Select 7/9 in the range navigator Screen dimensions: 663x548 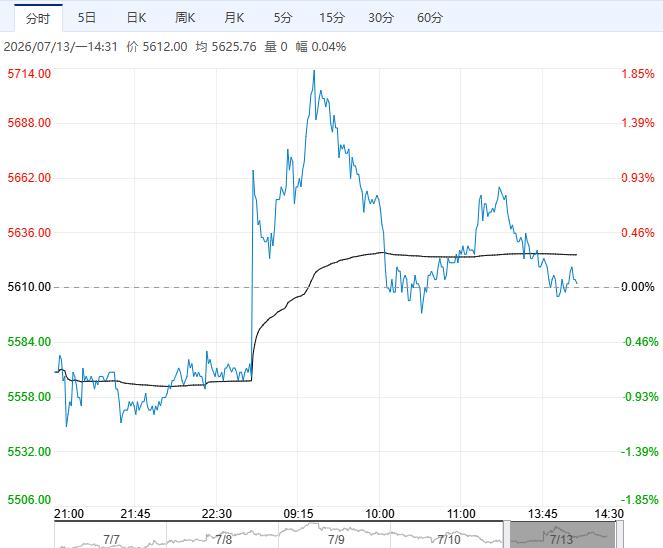(336, 540)
